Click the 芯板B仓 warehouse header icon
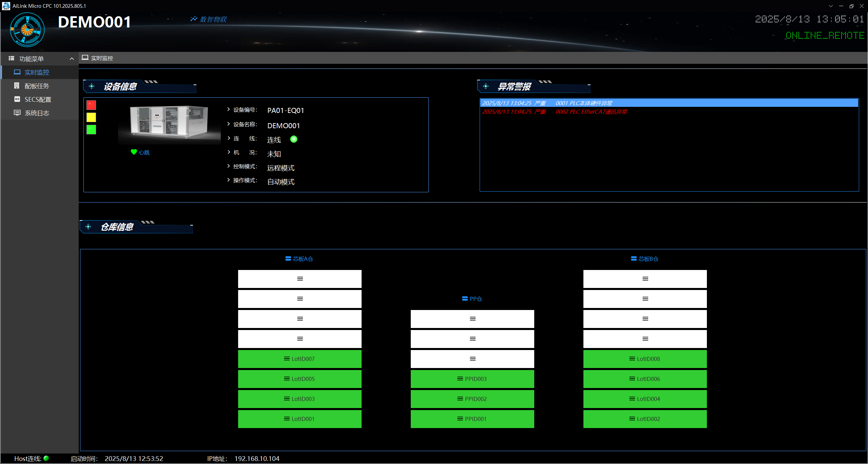The height and width of the screenshot is (464, 868). point(633,259)
